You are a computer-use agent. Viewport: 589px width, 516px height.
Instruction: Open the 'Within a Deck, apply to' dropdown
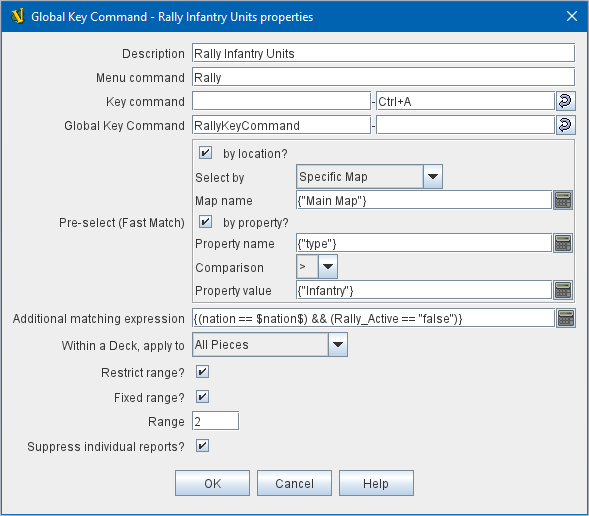click(x=270, y=344)
